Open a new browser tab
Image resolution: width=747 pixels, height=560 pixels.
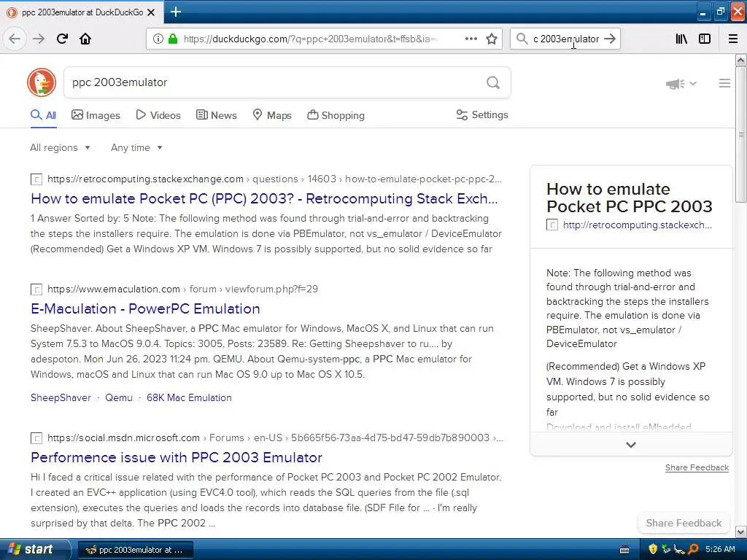point(176,12)
